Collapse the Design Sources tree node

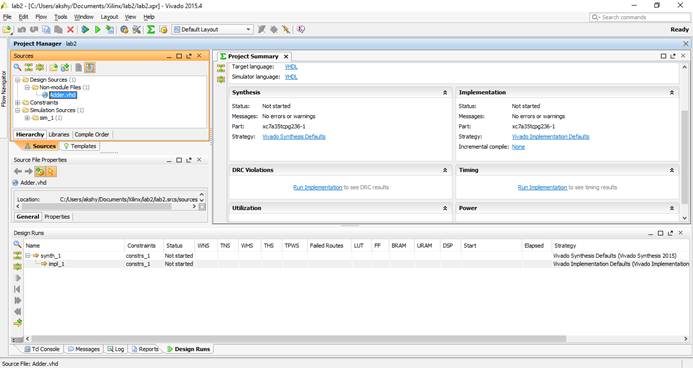(x=18, y=80)
